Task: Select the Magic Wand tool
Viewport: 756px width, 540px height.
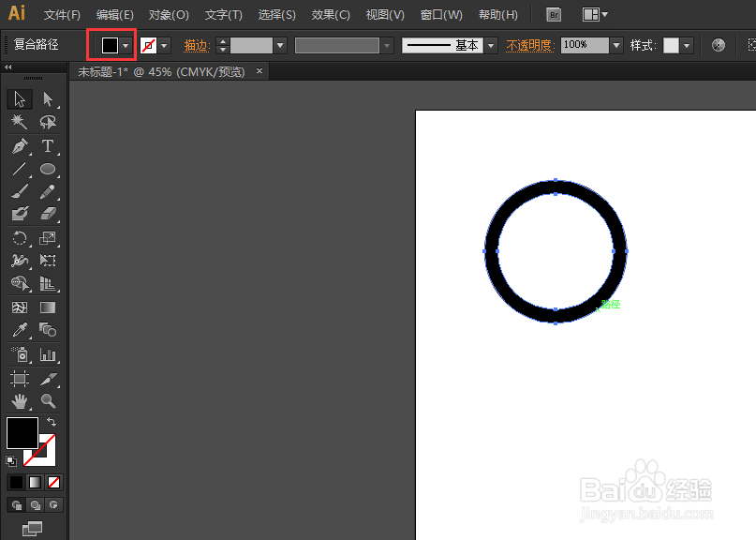Action: [20, 122]
